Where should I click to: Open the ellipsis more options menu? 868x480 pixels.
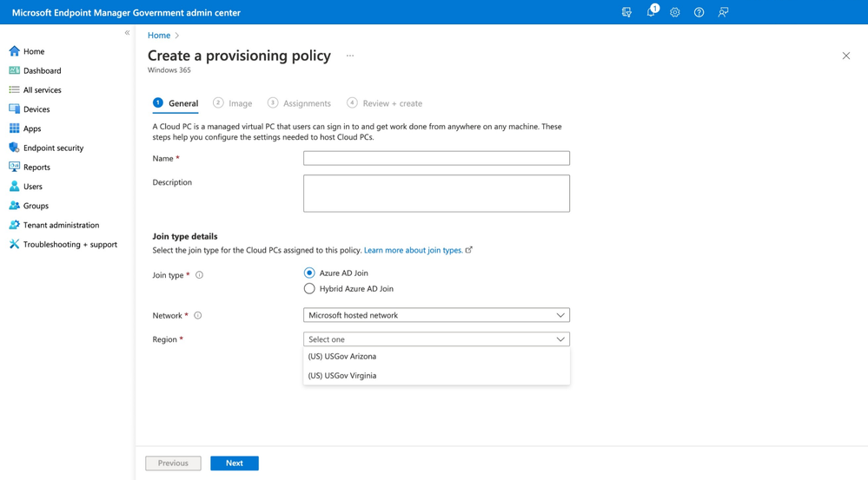(x=350, y=56)
